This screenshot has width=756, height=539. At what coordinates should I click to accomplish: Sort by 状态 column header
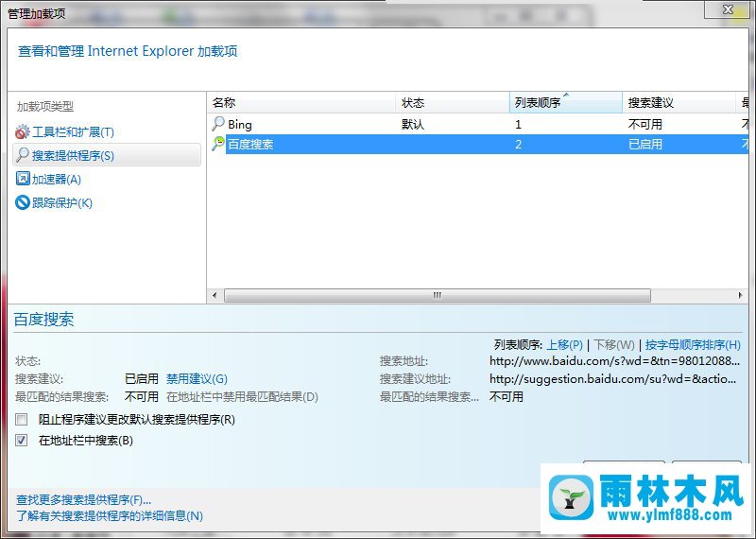[x=453, y=102]
